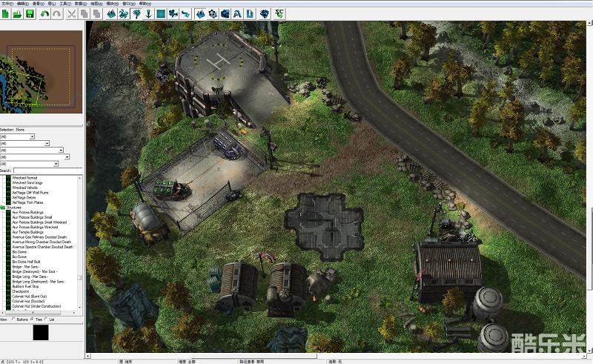593x364 pixels.
Task: Collapse the Structures folder in the tree
Action: click(3, 208)
